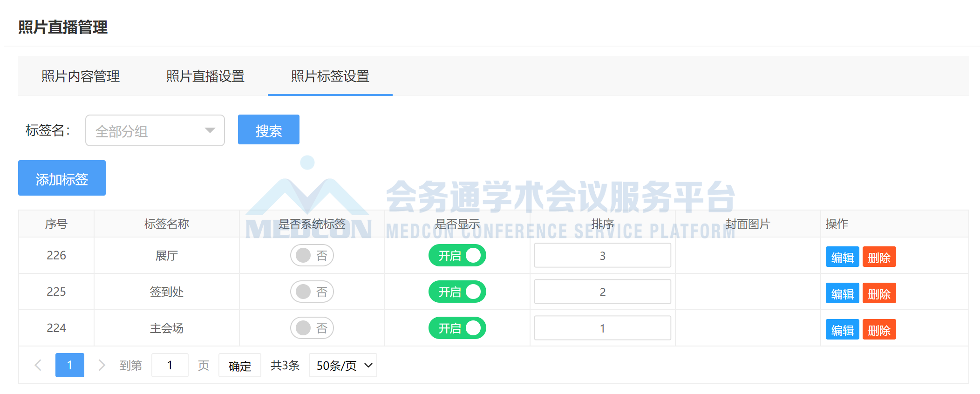Screen dimensions: 980x394
Task: Click the 共3条 total count text
Action: coord(285,365)
